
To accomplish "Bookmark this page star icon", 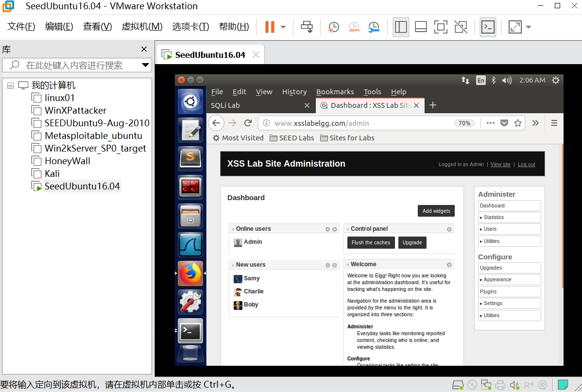I will coord(518,123).
